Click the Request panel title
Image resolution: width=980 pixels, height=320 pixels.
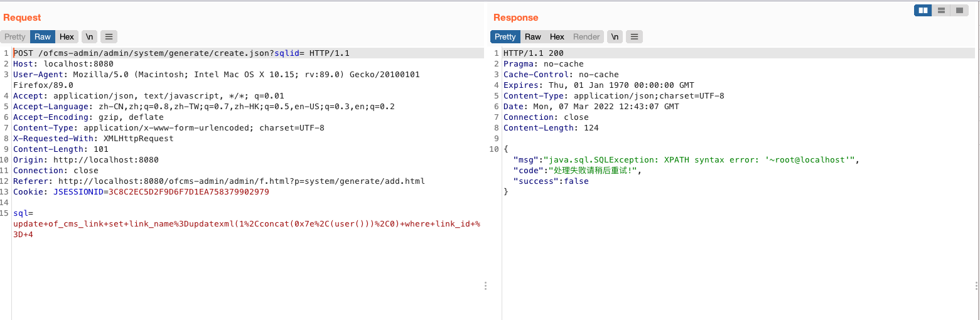point(22,18)
